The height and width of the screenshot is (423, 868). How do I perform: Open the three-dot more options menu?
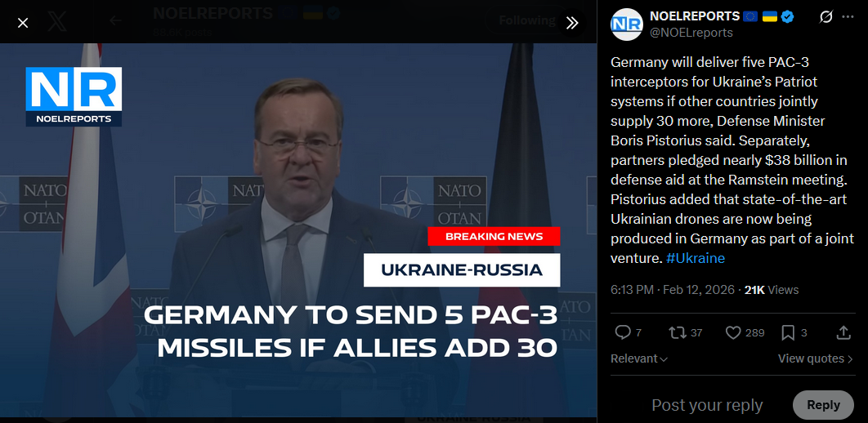848,17
